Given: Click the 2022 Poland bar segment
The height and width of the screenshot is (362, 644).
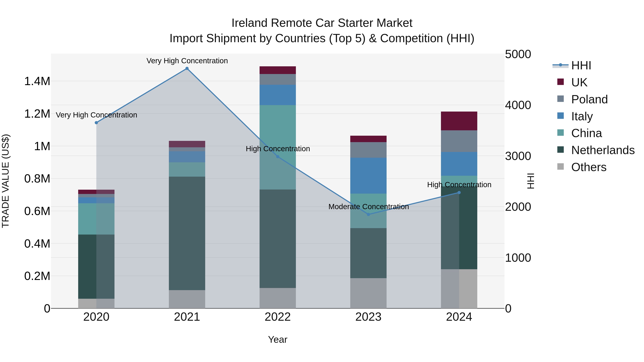Looking at the screenshot, I should pos(277,79).
